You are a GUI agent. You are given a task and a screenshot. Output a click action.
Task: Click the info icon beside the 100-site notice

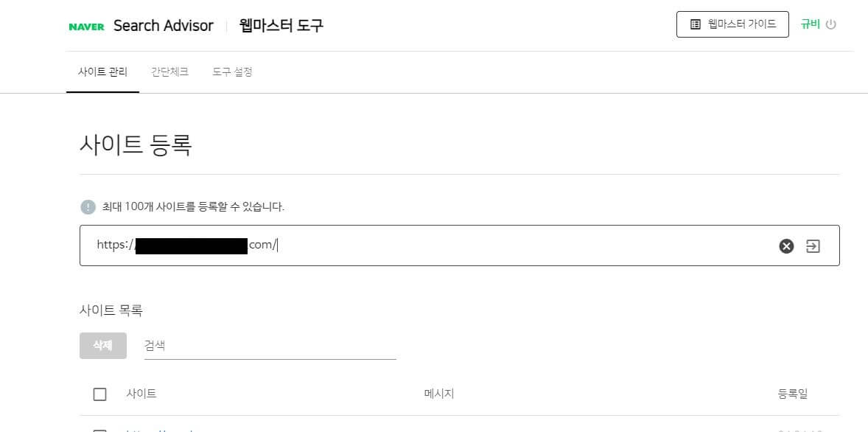(x=88, y=207)
